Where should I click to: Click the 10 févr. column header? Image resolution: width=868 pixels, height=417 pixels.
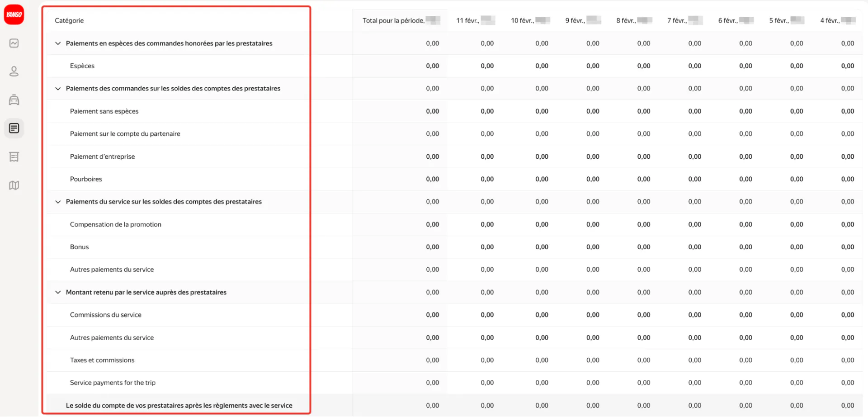pyautogui.click(x=530, y=20)
